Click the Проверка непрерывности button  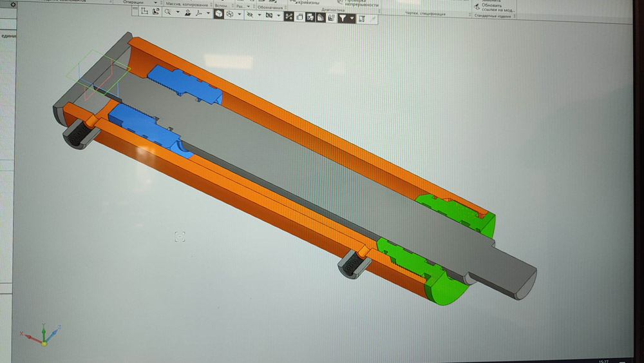[357, 3]
